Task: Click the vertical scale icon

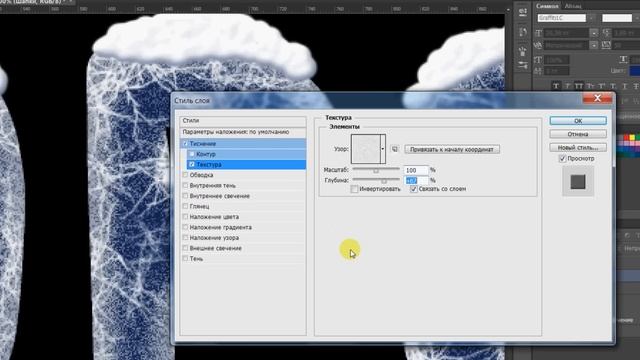Action: pyautogui.click(x=538, y=60)
